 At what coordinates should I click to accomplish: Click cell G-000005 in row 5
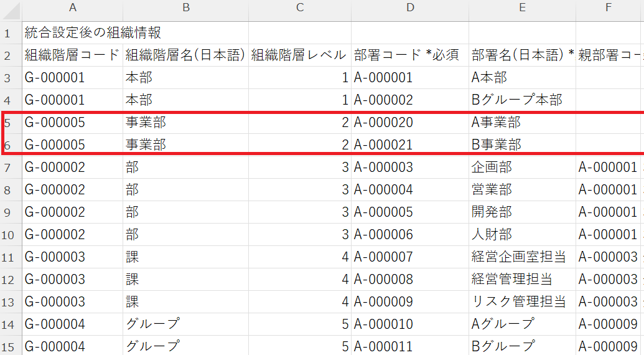click(73, 123)
